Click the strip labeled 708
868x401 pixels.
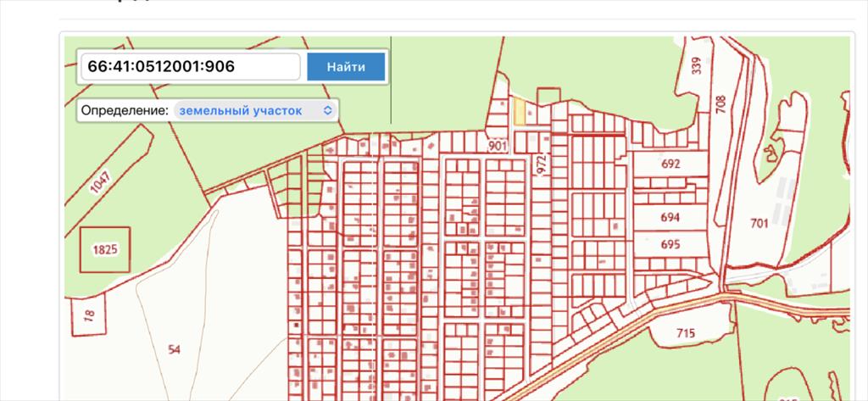(721, 104)
